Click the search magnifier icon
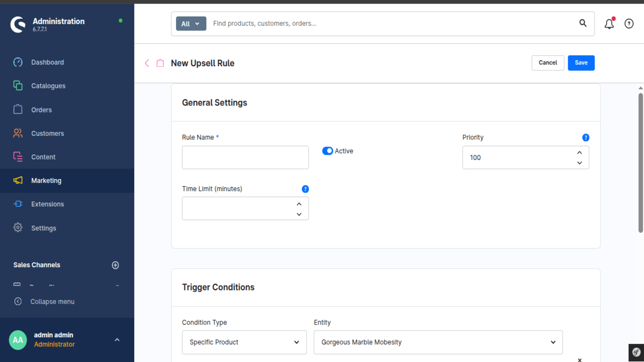Screen dimensions: 644x362 (583, 23)
